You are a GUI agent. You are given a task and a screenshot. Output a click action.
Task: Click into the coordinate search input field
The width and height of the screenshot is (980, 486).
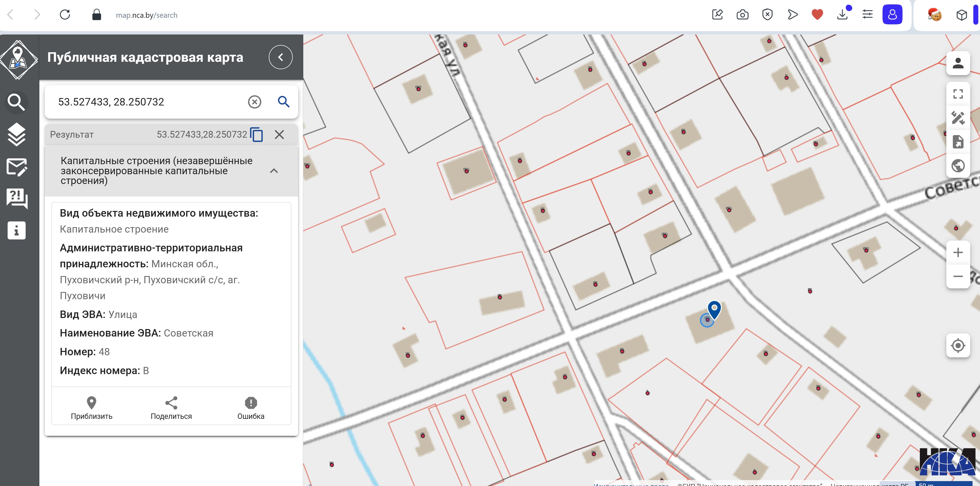[148, 102]
